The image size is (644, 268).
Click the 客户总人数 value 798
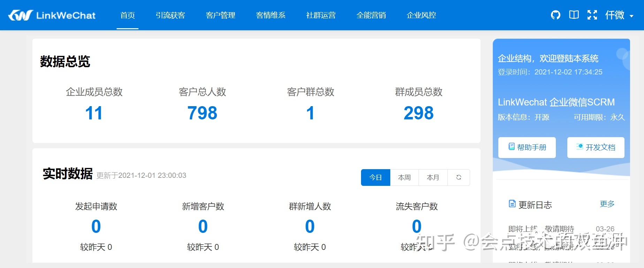click(202, 113)
